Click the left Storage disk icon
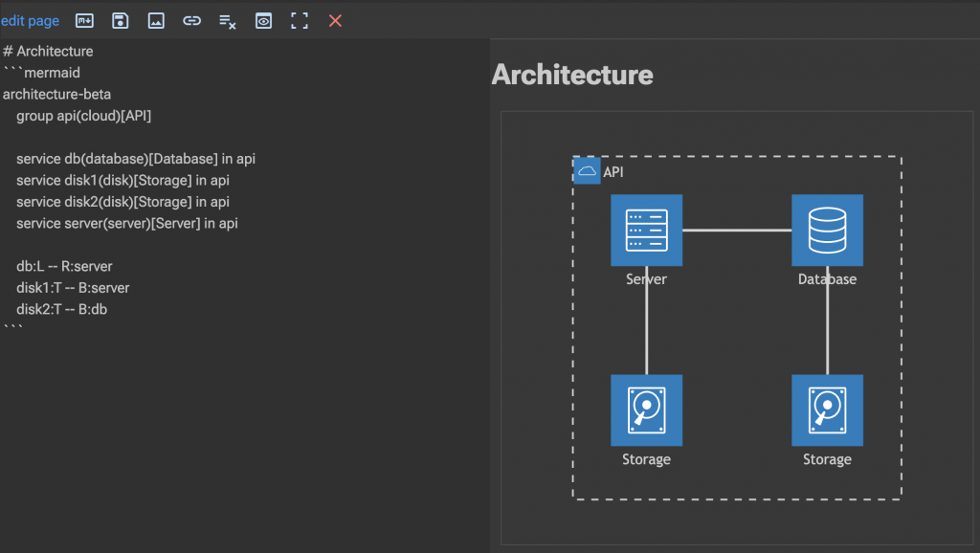980x553 pixels. [646, 409]
